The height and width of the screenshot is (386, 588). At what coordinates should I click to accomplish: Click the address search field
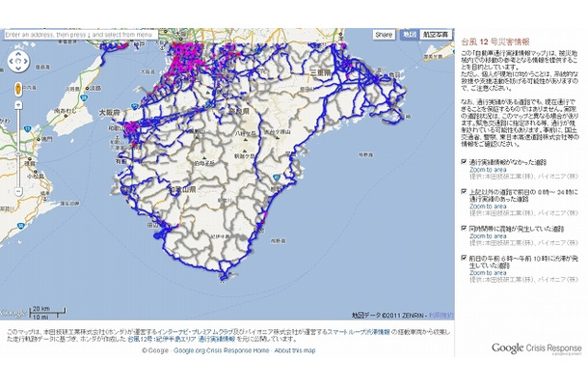click(81, 35)
